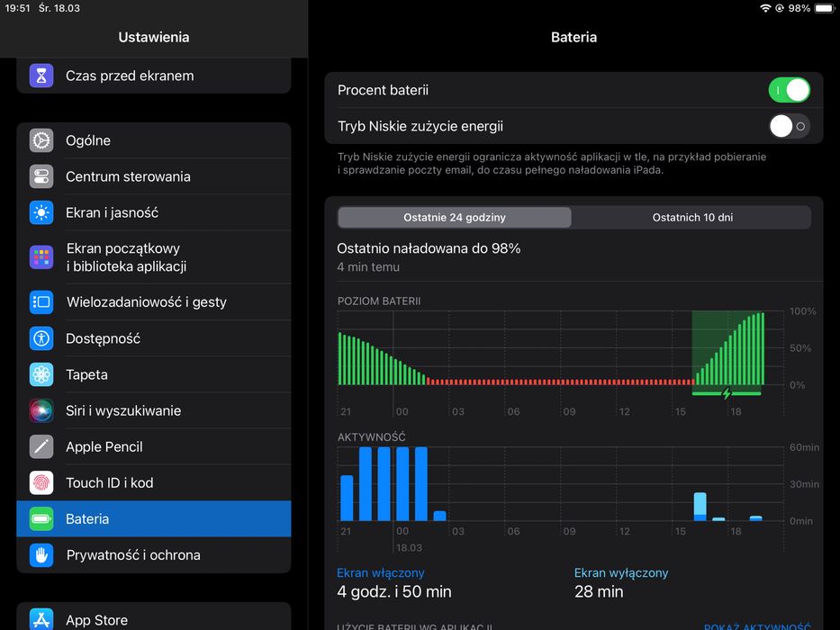Tap the Wi-Fi status icon
Viewport: 840px width, 630px height.
[765, 8]
